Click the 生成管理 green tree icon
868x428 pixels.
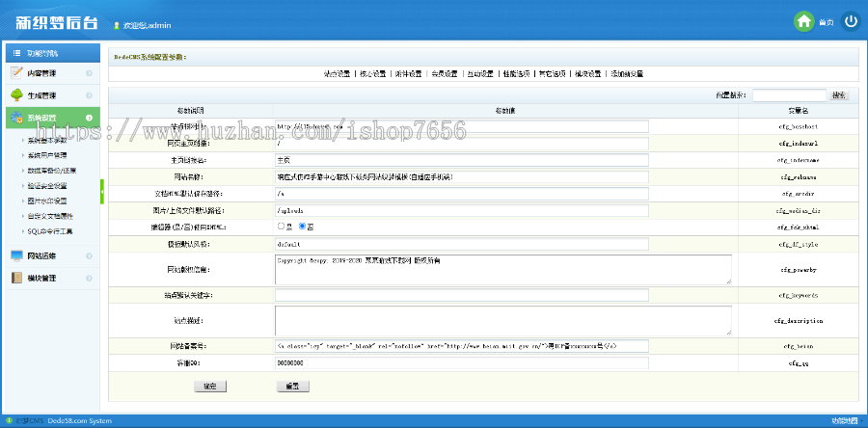click(x=16, y=95)
